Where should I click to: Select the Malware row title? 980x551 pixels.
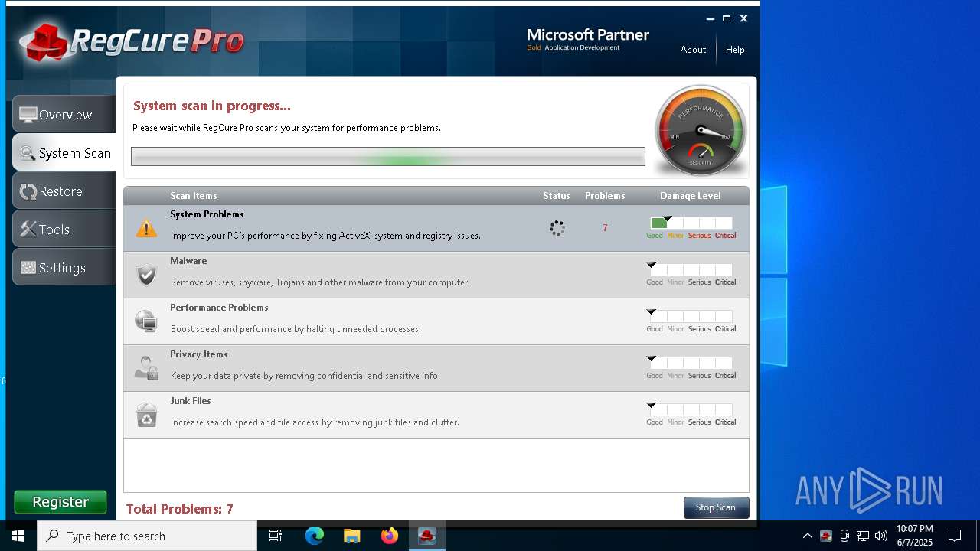click(x=188, y=261)
